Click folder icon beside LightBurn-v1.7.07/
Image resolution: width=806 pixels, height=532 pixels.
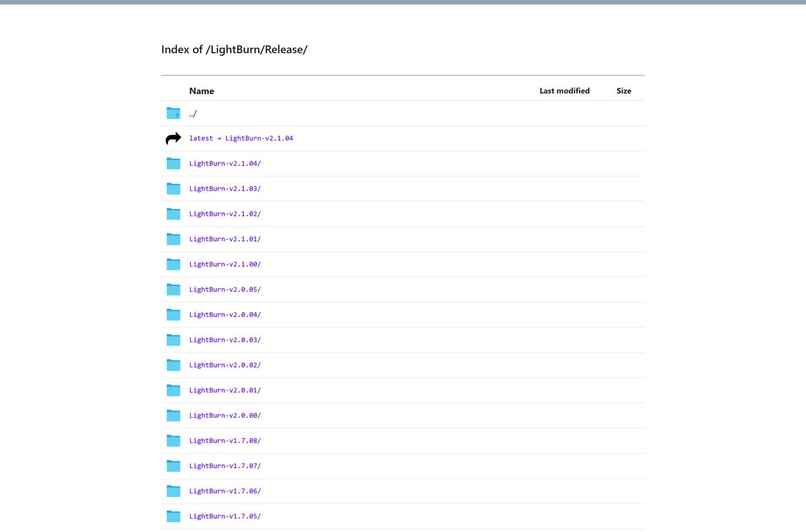click(x=173, y=465)
